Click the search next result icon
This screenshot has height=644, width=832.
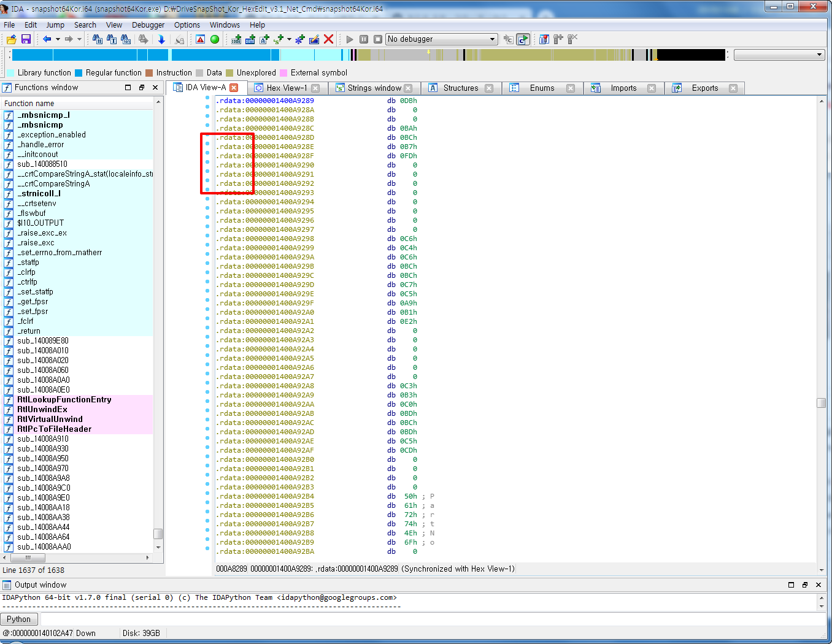click(143, 39)
